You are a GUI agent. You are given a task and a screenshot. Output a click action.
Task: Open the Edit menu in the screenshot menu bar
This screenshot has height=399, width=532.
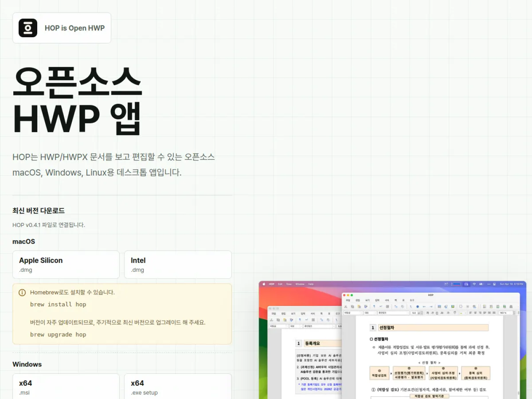[x=280, y=284]
